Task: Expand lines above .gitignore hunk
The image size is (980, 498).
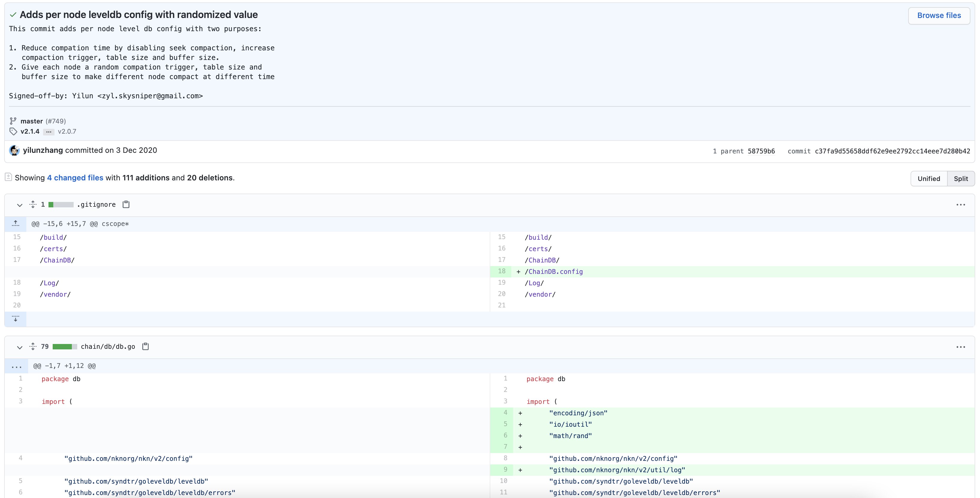Action: click(x=16, y=224)
